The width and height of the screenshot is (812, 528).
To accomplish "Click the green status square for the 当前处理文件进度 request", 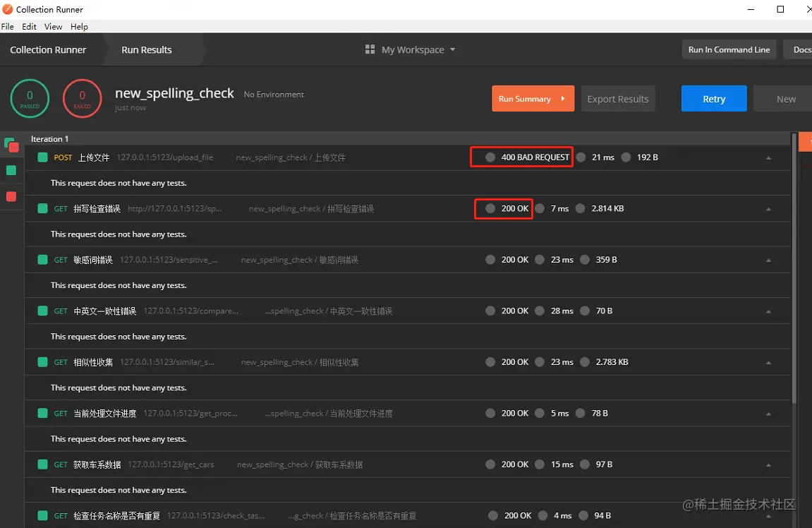I will 42,413.
